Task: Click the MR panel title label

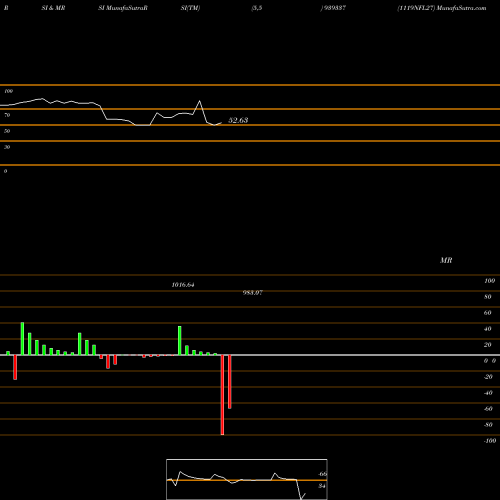Action: coord(446,260)
